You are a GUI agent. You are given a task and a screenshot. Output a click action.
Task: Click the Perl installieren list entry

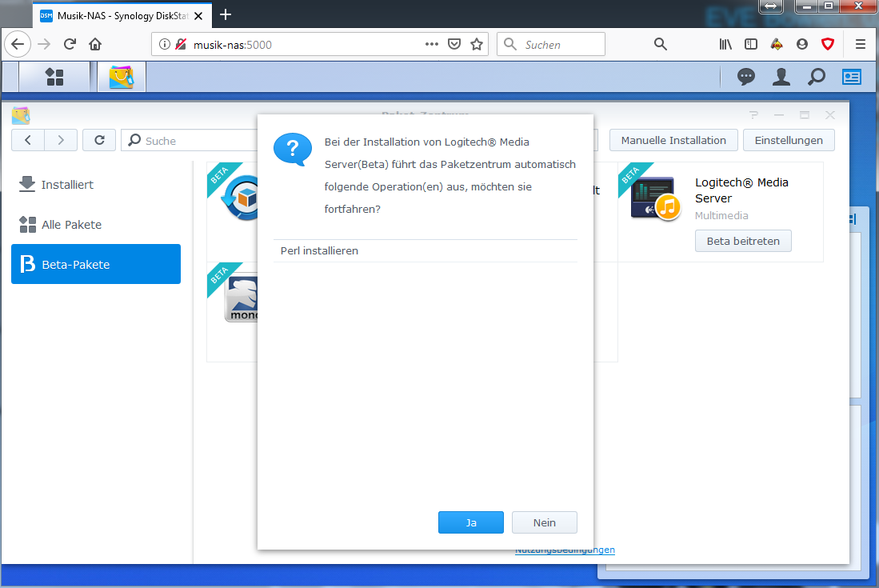(426, 250)
